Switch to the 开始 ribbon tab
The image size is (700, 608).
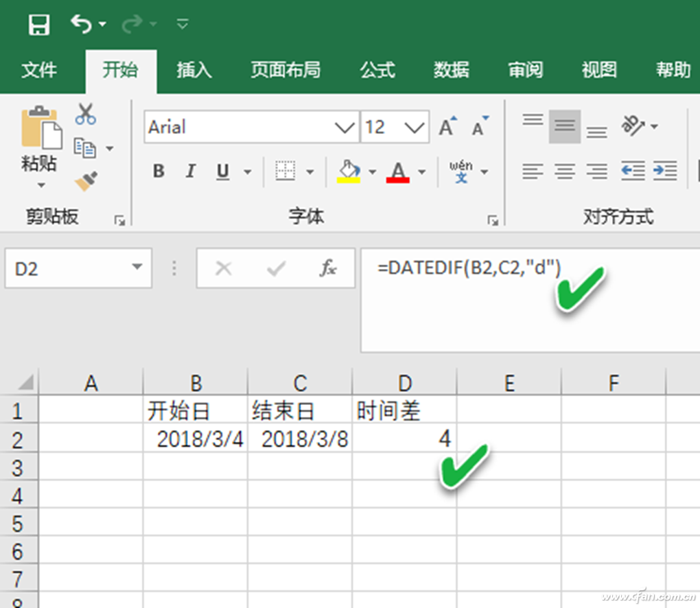pyautogui.click(x=121, y=70)
